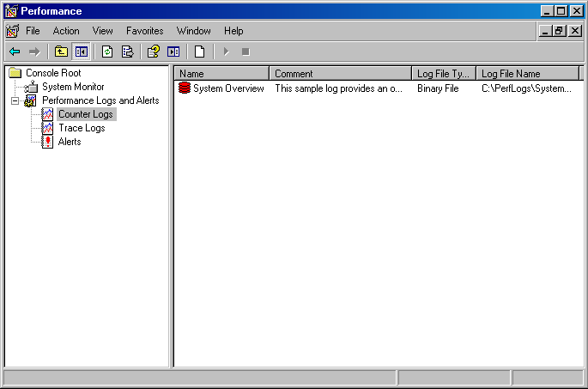Screen dimensions: 588x389
Task: Click the Refresh toolbar icon
Action: [x=107, y=52]
